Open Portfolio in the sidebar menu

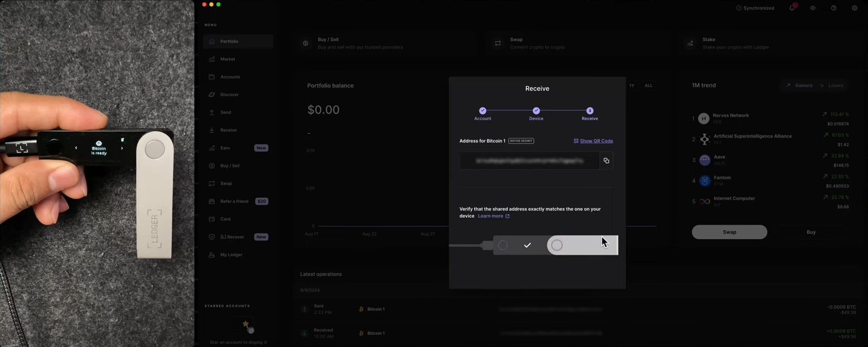click(x=238, y=41)
